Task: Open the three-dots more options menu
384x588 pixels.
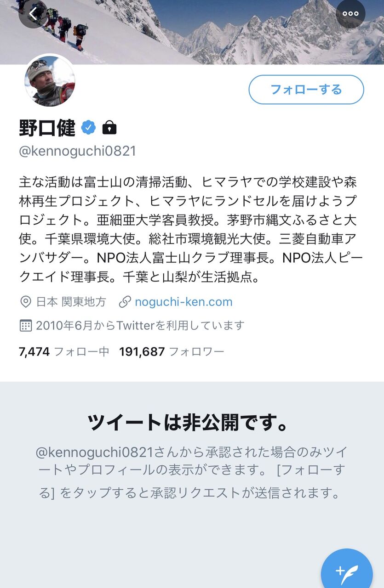Action: pyautogui.click(x=350, y=14)
